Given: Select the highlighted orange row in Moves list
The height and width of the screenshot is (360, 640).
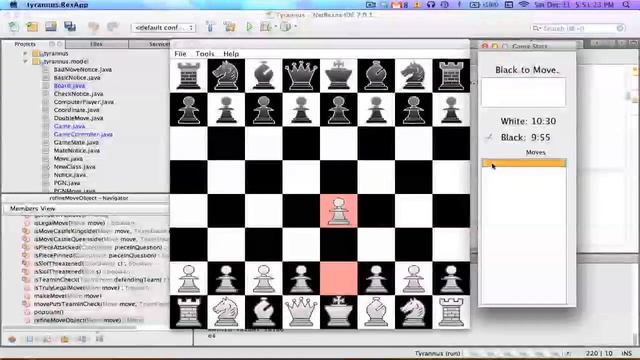Looking at the screenshot, I should point(524,163).
